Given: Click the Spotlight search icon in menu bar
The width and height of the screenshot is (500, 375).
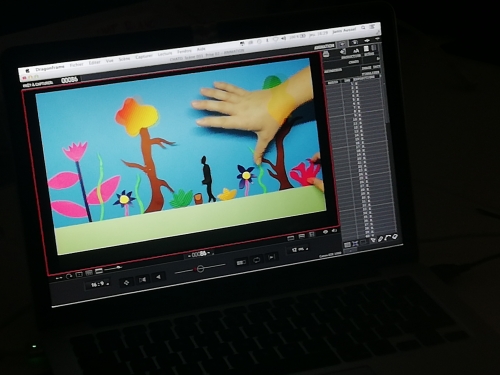Looking at the screenshot, I should 363,28.
